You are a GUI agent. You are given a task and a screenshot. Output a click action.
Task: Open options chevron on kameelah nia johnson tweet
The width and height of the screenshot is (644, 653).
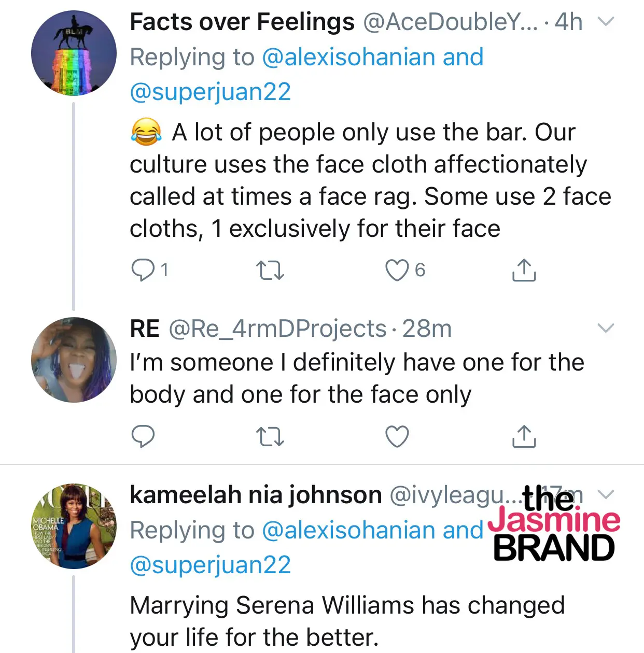pyautogui.click(x=606, y=494)
